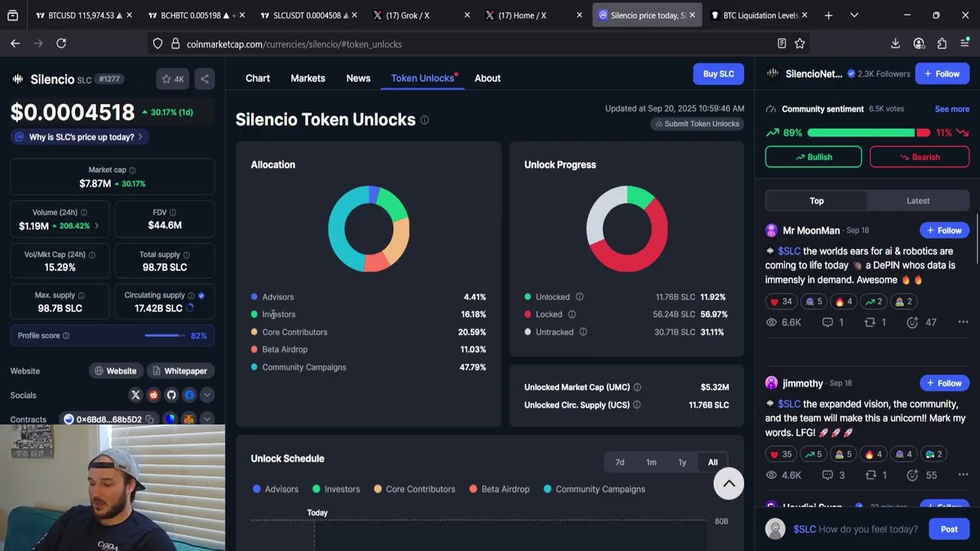Click comment icon on Mr MoonMan post
980x551 pixels.
[828, 322]
